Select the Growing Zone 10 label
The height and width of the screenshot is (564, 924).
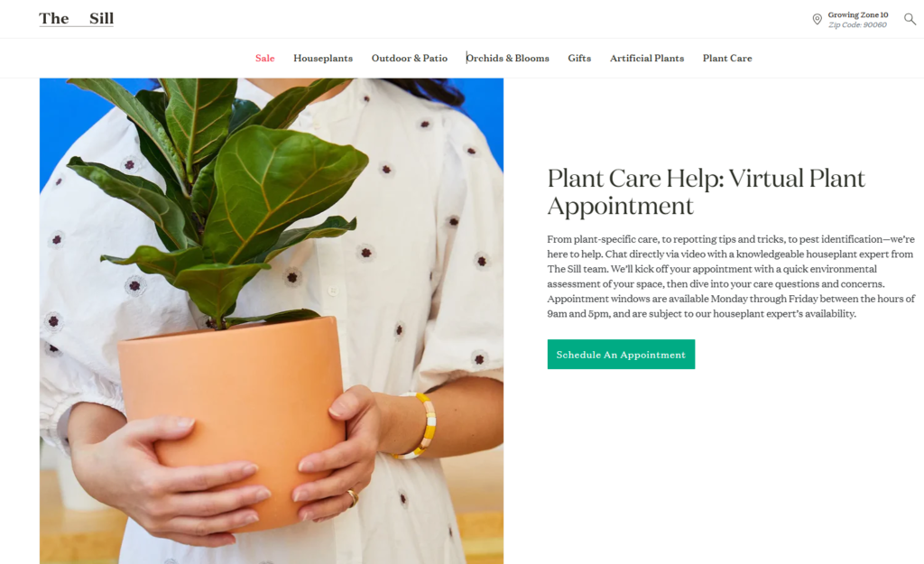857,14
